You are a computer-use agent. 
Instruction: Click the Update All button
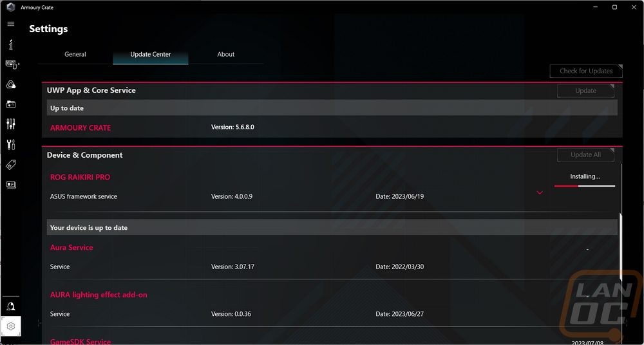[585, 155]
